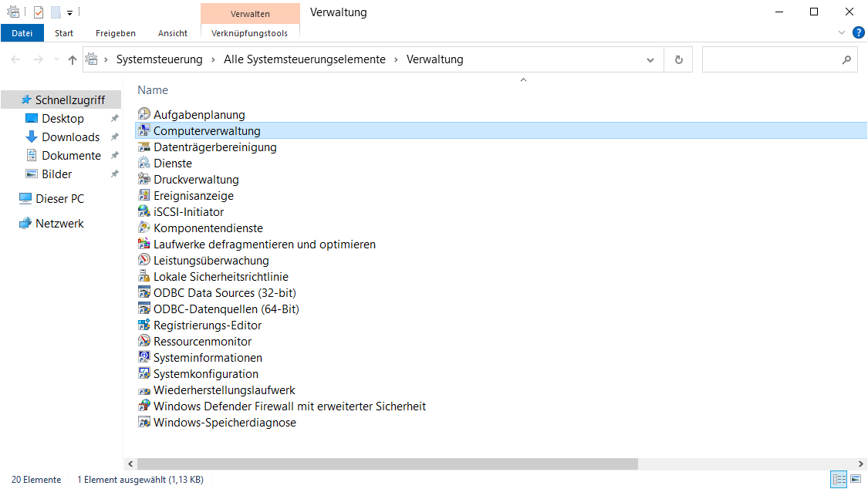Switch to large icons view layout

855,480
